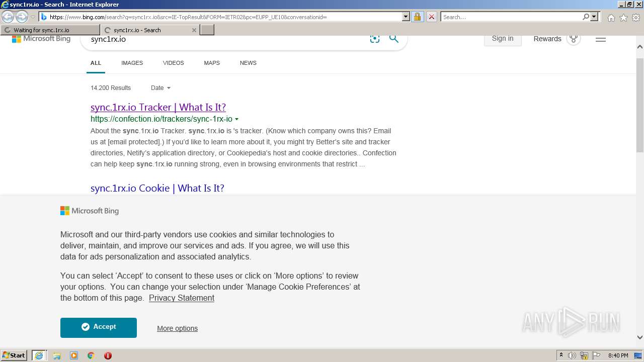Open Windows Media Player taskbar icon
Screen dimensions: 644x362
click(74, 355)
